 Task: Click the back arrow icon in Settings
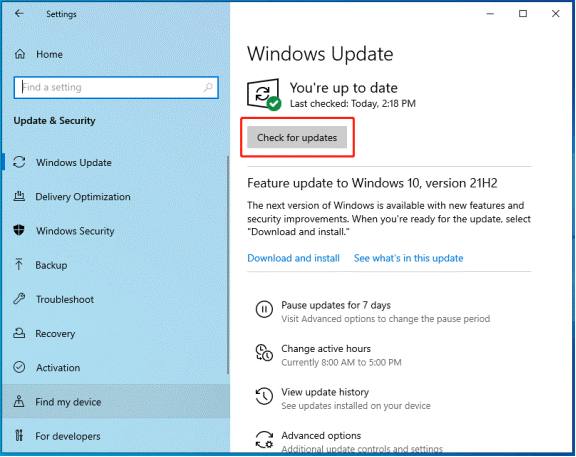[19, 14]
